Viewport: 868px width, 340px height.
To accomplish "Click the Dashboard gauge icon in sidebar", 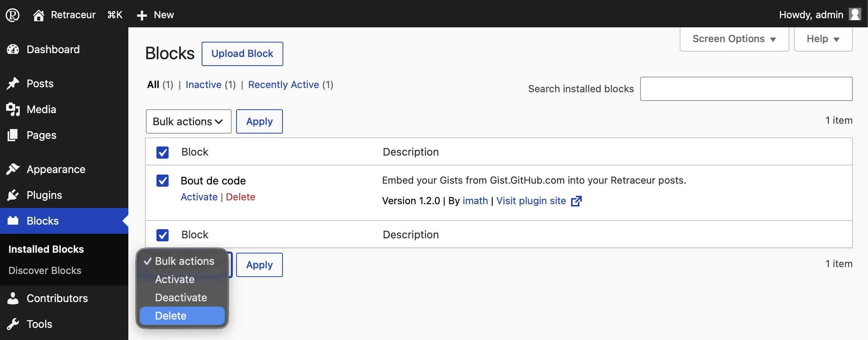I will (x=13, y=49).
